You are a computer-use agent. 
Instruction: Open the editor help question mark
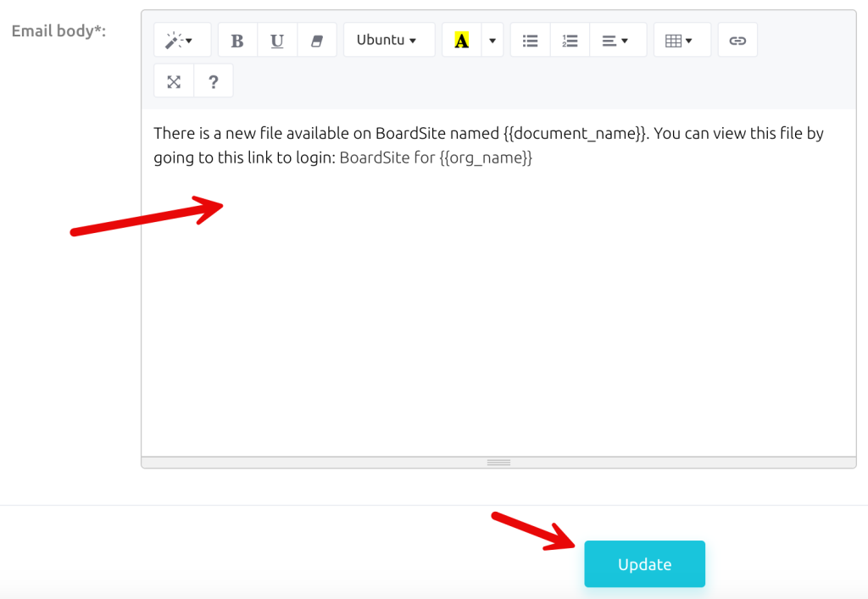214,82
